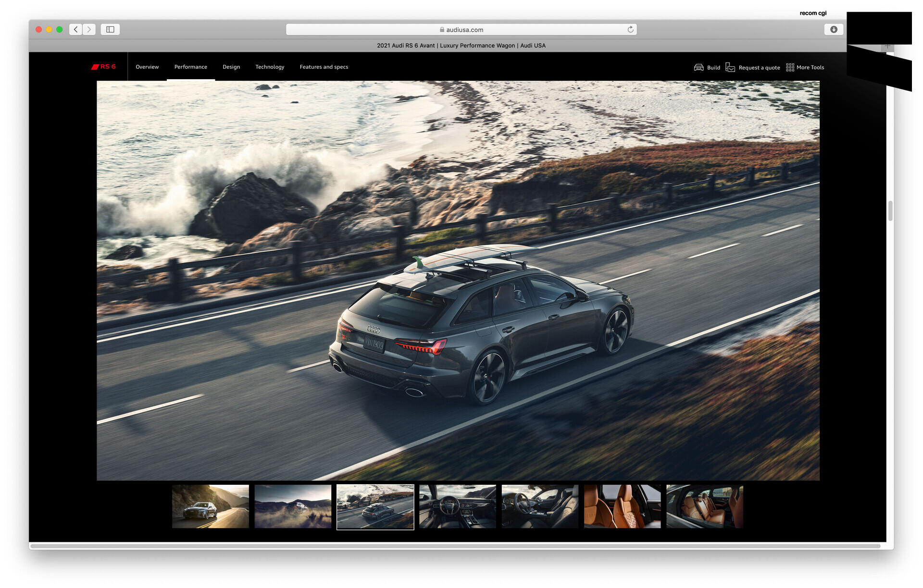The height and width of the screenshot is (588, 923).
Task: Select the last rear seats thumbnail
Action: (705, 506)
